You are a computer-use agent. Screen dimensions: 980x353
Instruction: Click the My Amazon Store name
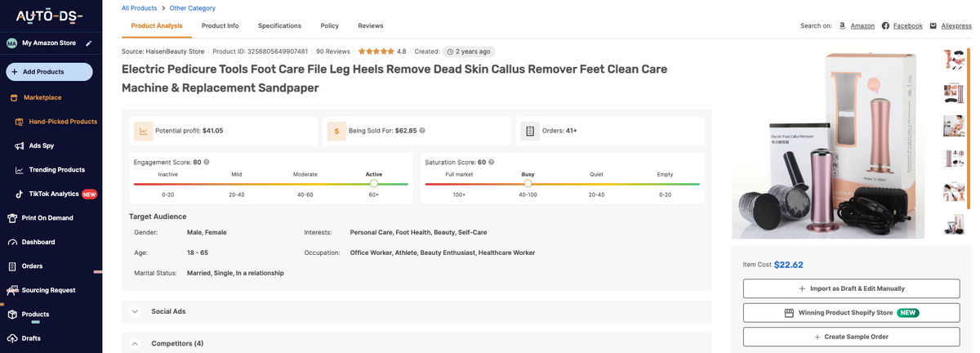(49, 43)
